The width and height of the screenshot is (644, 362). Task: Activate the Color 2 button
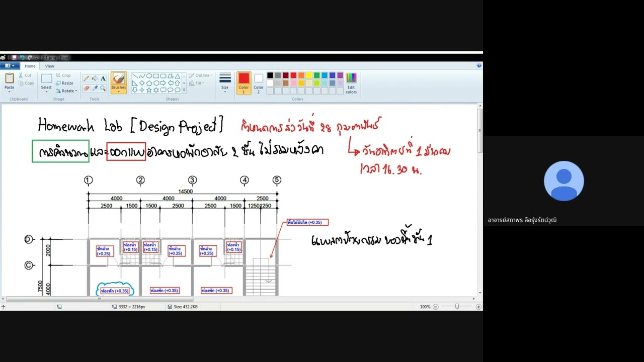coord(259,83)
